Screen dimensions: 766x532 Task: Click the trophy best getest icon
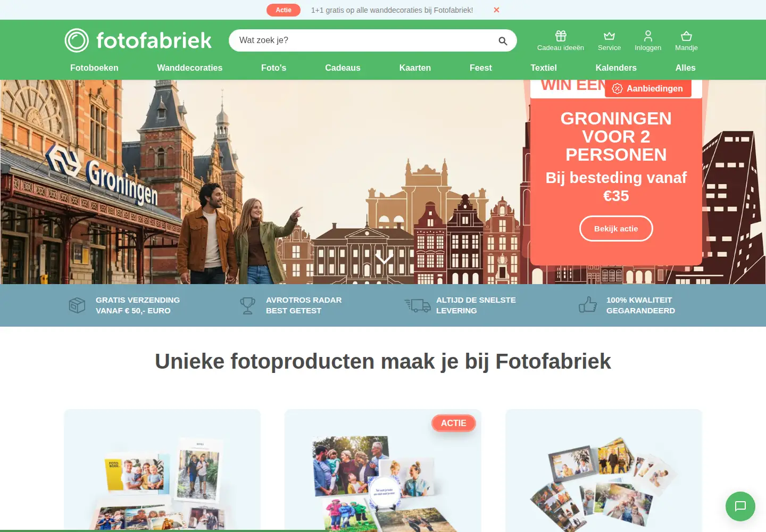click(247, 305)
